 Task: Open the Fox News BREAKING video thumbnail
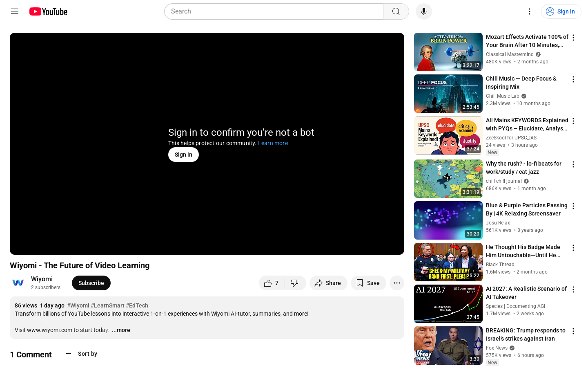click(x=448, y=346)
